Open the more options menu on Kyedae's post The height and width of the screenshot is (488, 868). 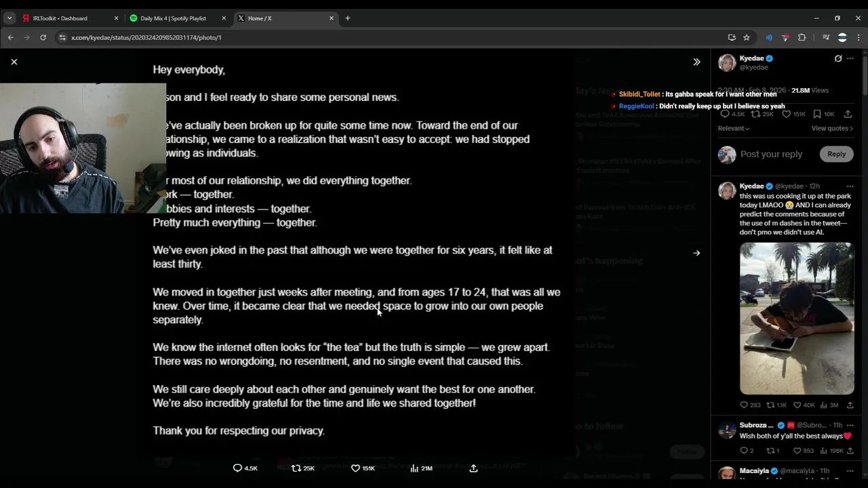850,58
